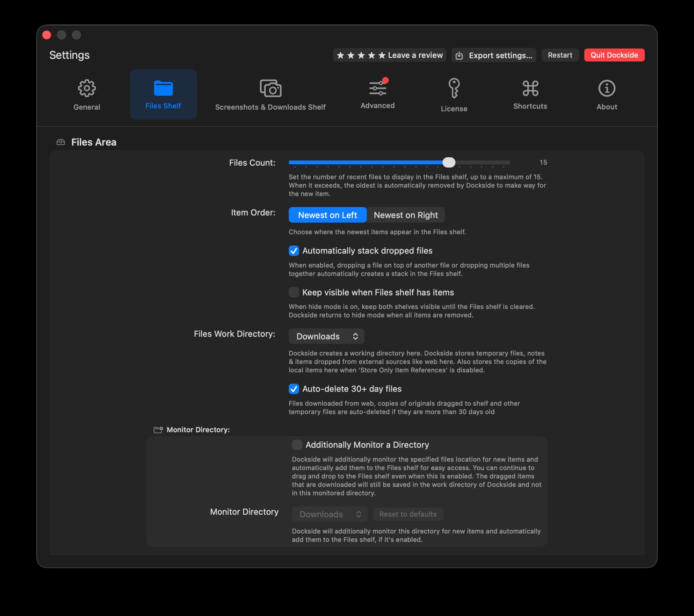
Task: Switch item order to Newest on Left
Action: click(327, 214)
